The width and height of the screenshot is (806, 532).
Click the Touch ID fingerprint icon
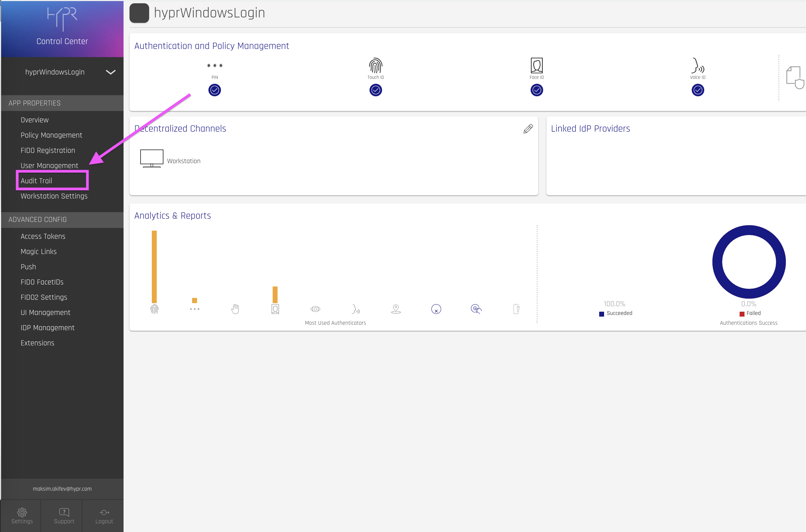point(375,66)
